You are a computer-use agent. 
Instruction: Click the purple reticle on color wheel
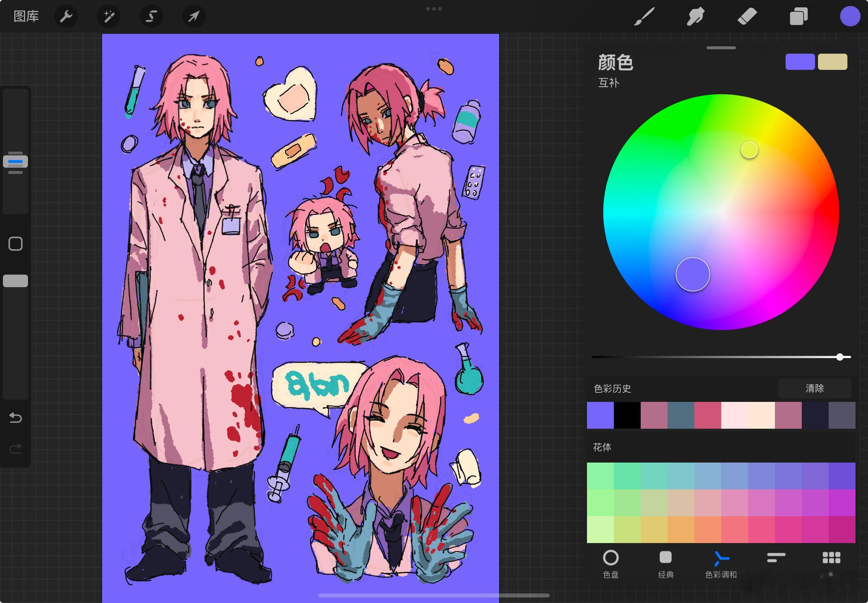pos(693,274)
